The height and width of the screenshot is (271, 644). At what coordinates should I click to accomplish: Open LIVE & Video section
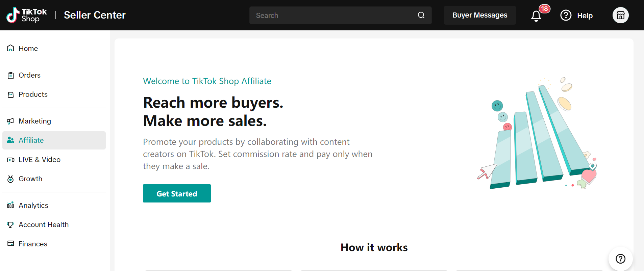point(39,160)
